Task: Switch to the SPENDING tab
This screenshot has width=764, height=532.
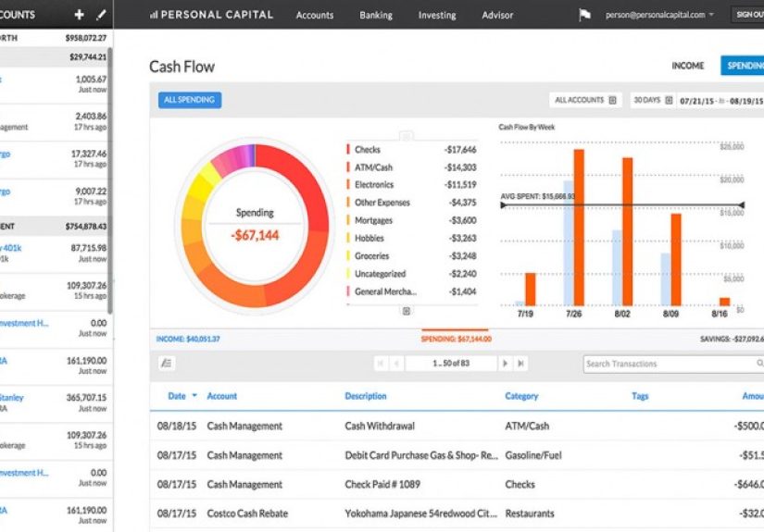Action: coord(742,66)
